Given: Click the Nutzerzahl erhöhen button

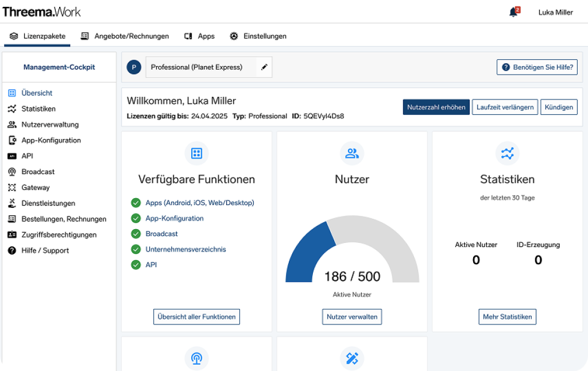Looking at the screenshot, I should pyautogui.click(x=436, y=107).
